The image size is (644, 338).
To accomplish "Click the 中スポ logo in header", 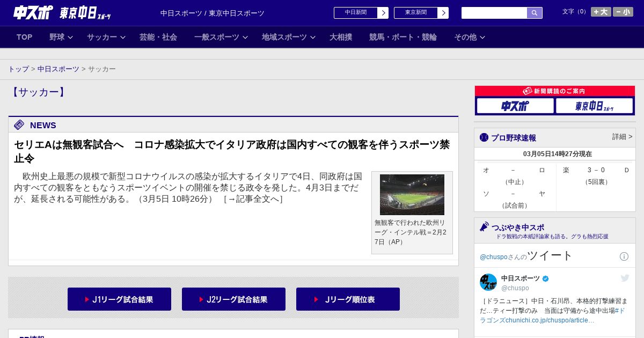I will pyautogui.click(x=33, y=13).
